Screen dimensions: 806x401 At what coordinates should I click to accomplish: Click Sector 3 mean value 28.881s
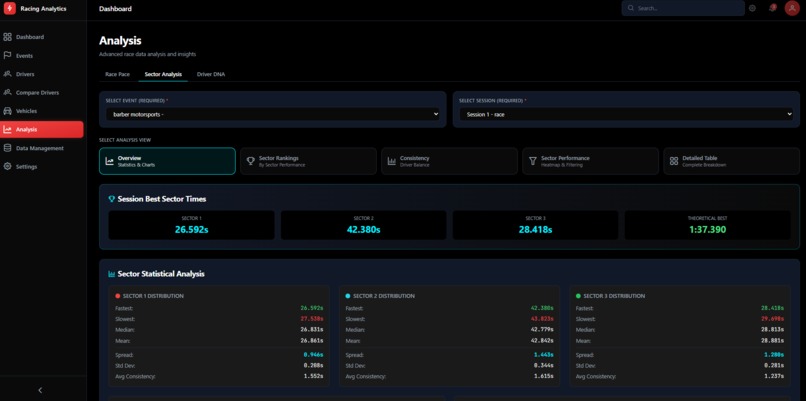[x=773, y=340]
